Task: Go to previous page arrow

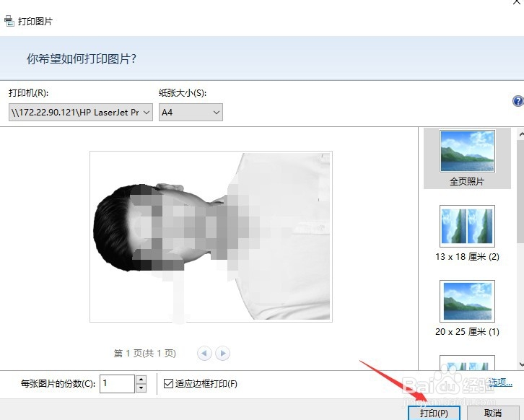Action: tap(204, 353)
